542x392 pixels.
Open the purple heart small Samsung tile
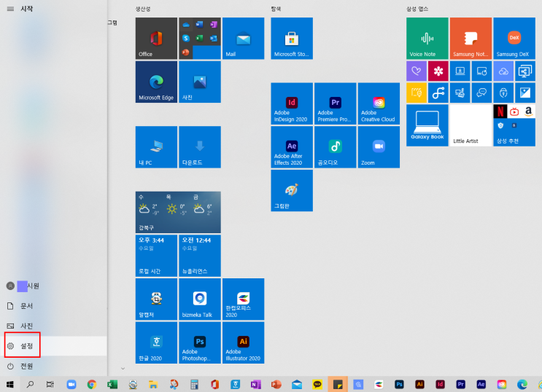[417, 71]
